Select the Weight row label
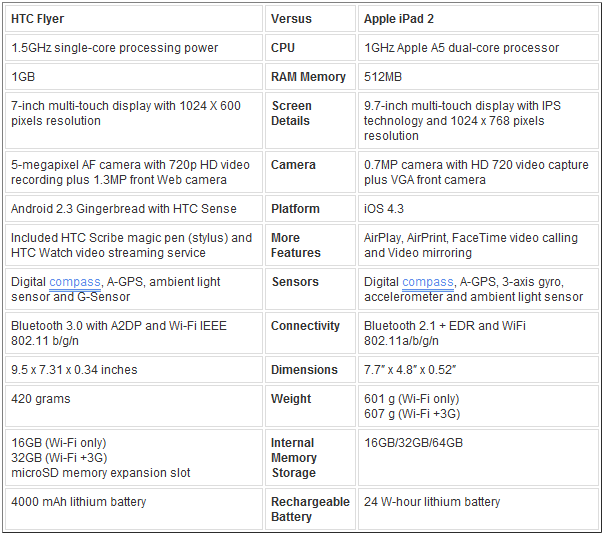606x535 pixels. [x=291, y=399]
